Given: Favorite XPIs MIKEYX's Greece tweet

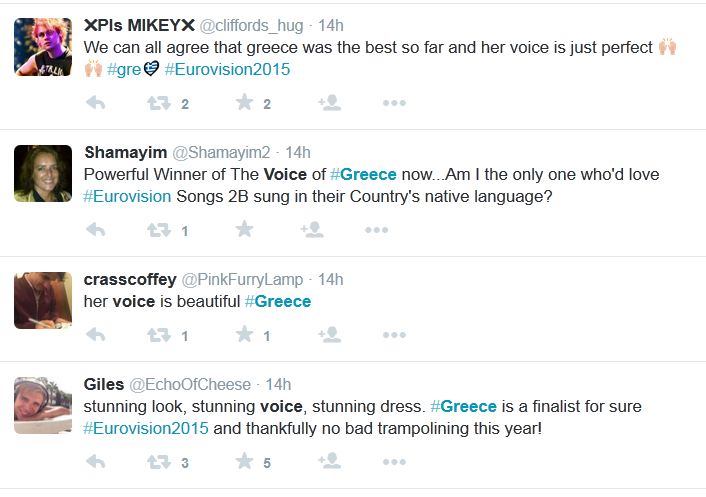Looking at the screenshot, I should click(x=245, y=103).
